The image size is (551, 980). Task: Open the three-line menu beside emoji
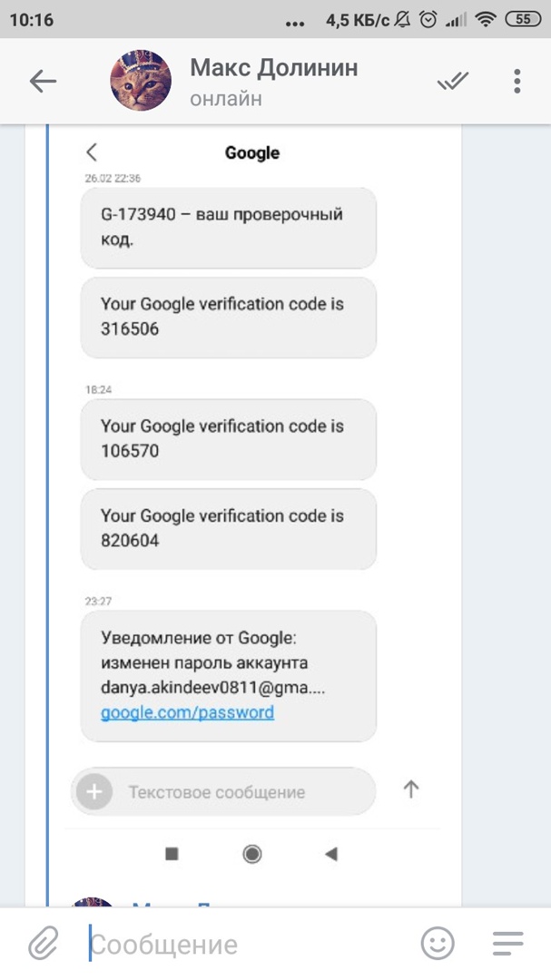[x=507, y=945]
